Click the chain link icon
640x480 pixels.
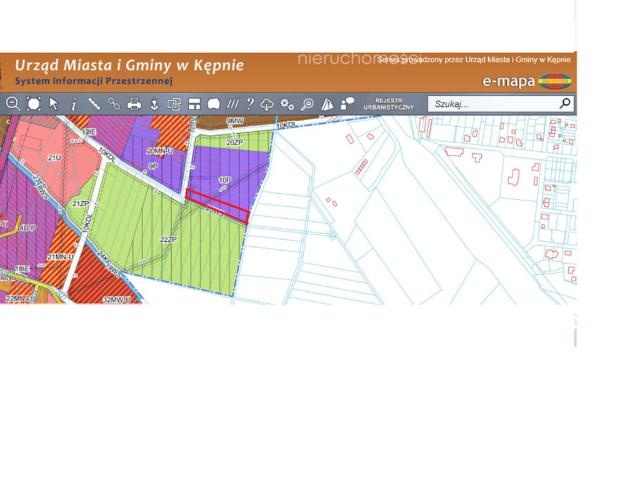click(114, 104)
